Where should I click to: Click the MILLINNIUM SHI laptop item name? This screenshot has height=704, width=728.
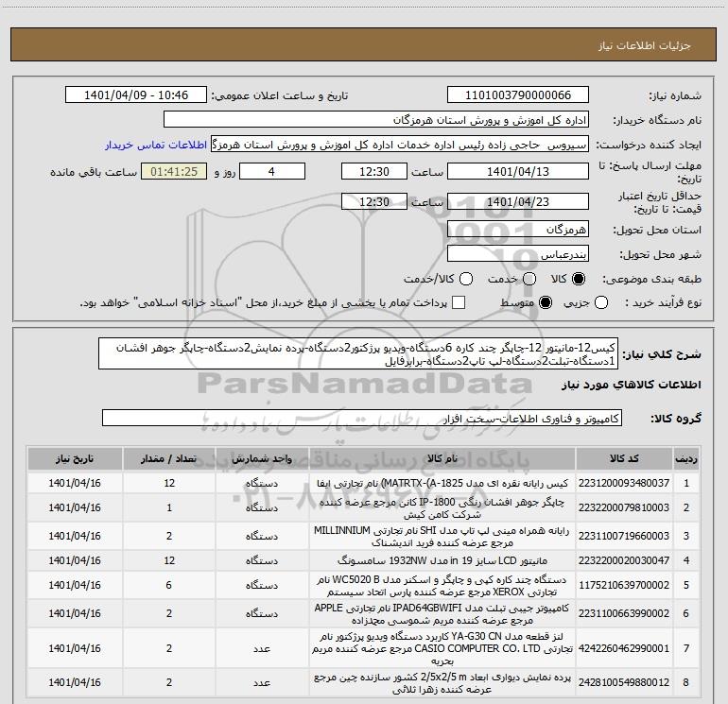442,536
